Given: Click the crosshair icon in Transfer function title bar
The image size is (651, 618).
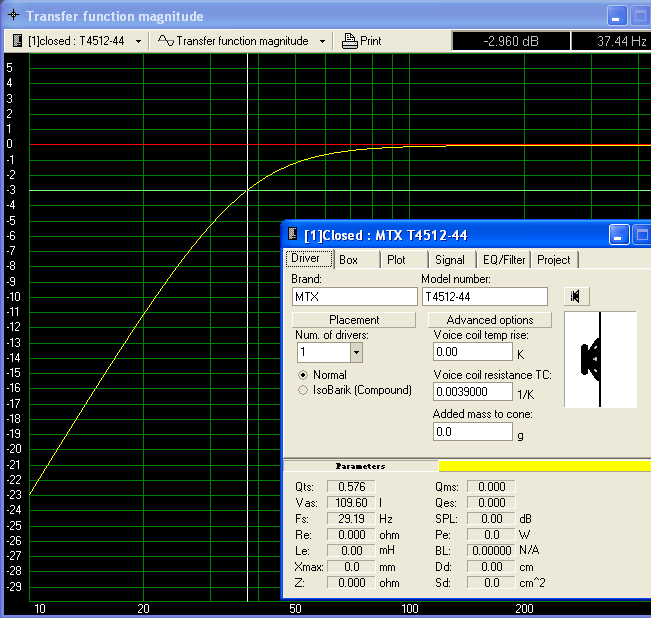Looking at the screenshot, I should pyautogui.click(x=13, y=15).
